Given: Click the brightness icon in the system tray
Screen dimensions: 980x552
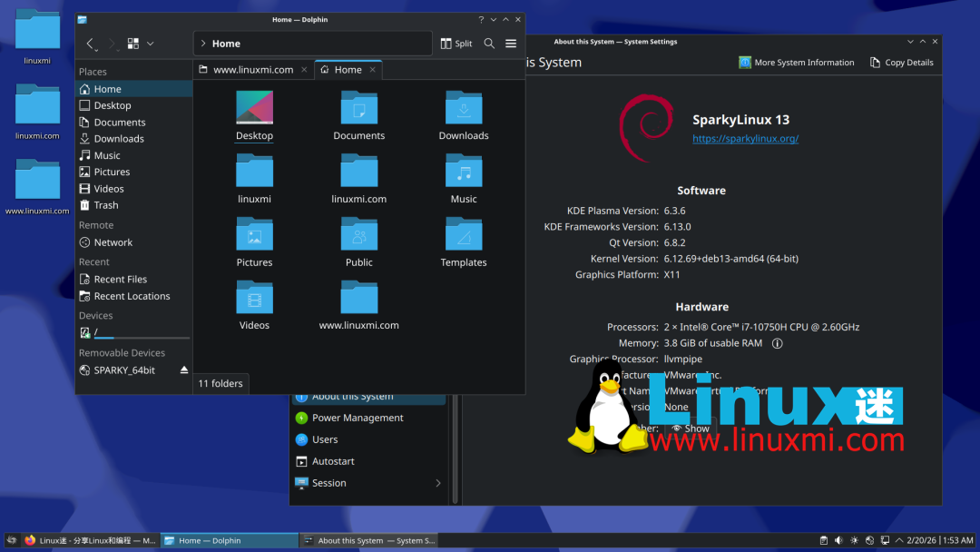Looking at the screenshot, I should coord(854,540).
